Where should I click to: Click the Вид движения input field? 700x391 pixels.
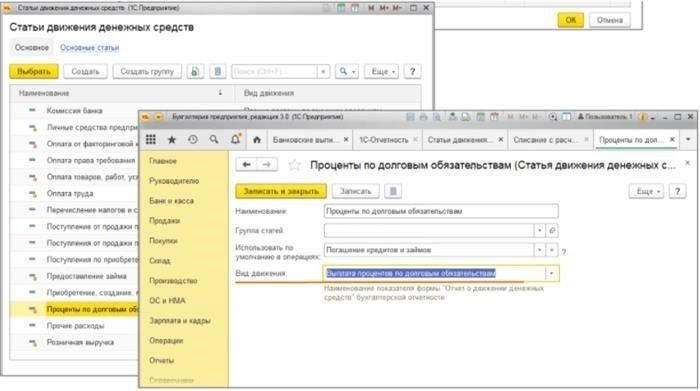[434, 273]
